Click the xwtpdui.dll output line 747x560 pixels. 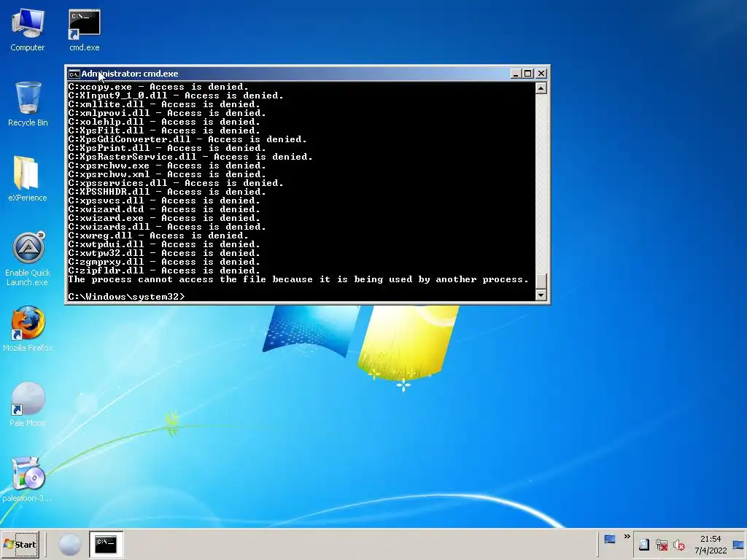coord(164,244)
